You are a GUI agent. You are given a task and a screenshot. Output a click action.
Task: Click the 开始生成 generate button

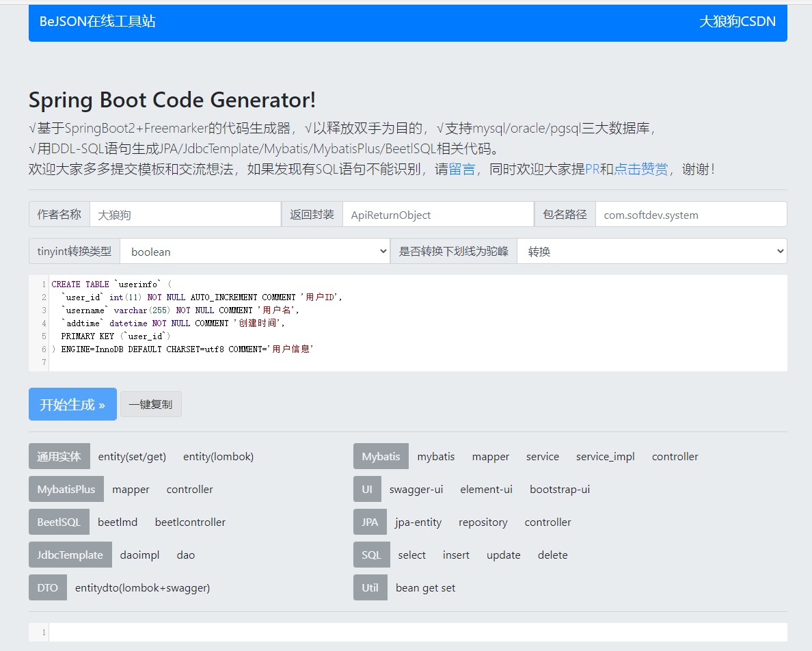click(72, 404)
